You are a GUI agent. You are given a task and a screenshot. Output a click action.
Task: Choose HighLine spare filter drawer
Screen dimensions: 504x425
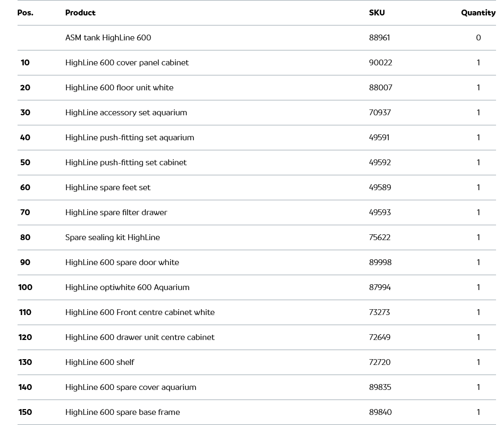(116, 212)
